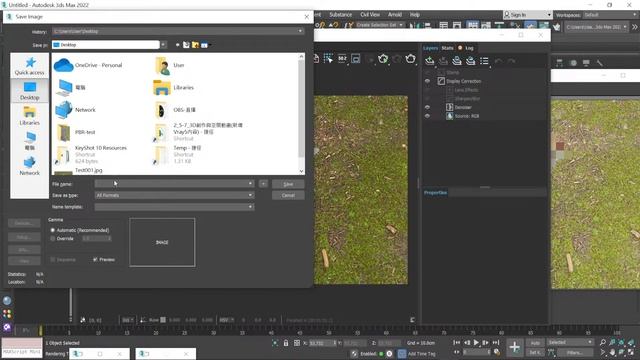Toggle visibility of Source: RGB layer
The image size is (640, 360).
tap(427, 116)
